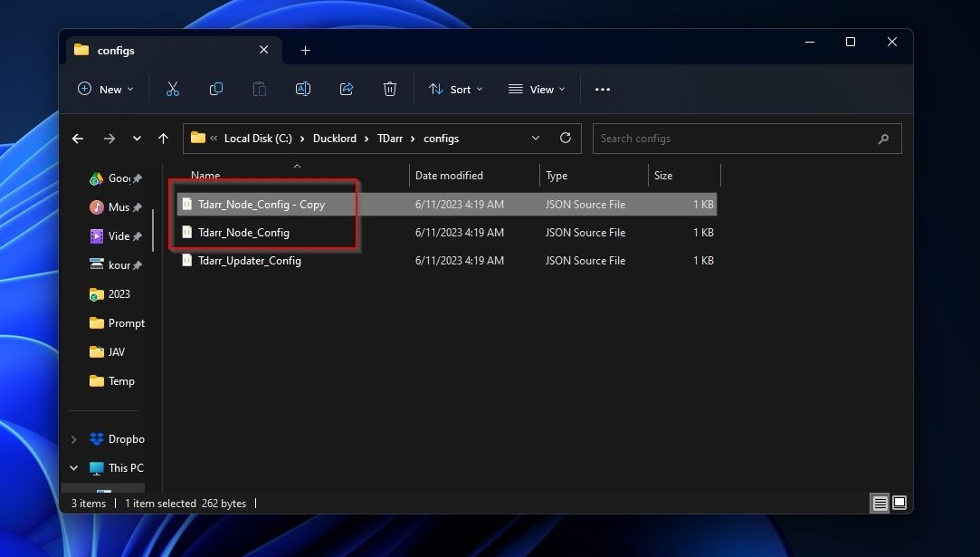Open the View dropdown menu

(538, 89)
